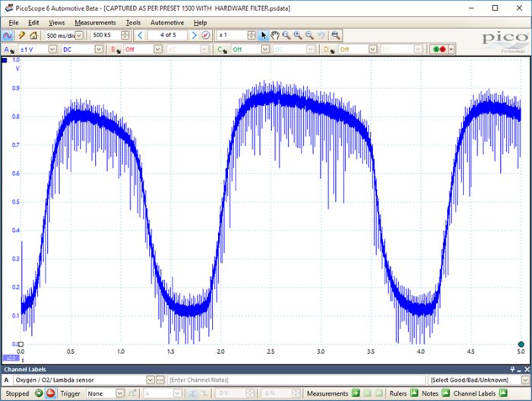532x401 pixels.
Task: Close the Channel Labels panel
Action: pos(527,369)
